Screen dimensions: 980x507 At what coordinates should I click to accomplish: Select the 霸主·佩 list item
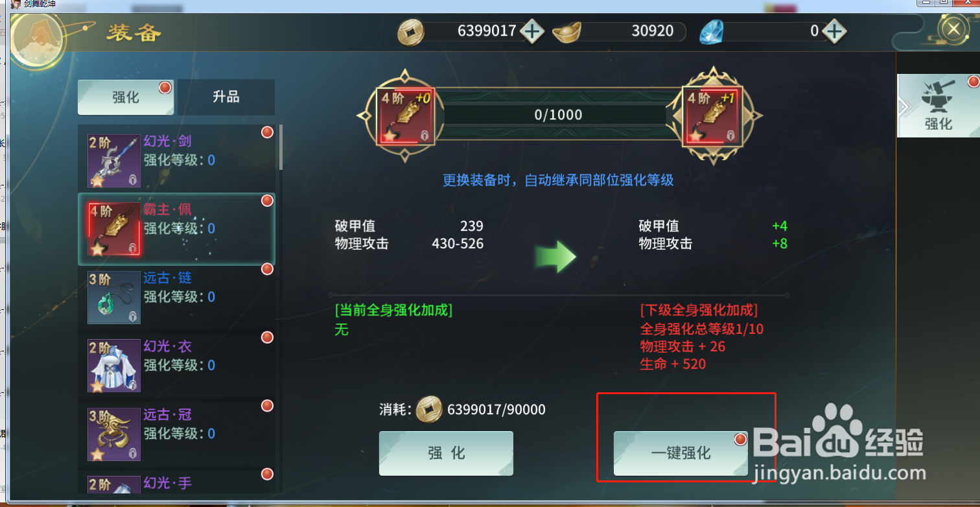[176, 229]
